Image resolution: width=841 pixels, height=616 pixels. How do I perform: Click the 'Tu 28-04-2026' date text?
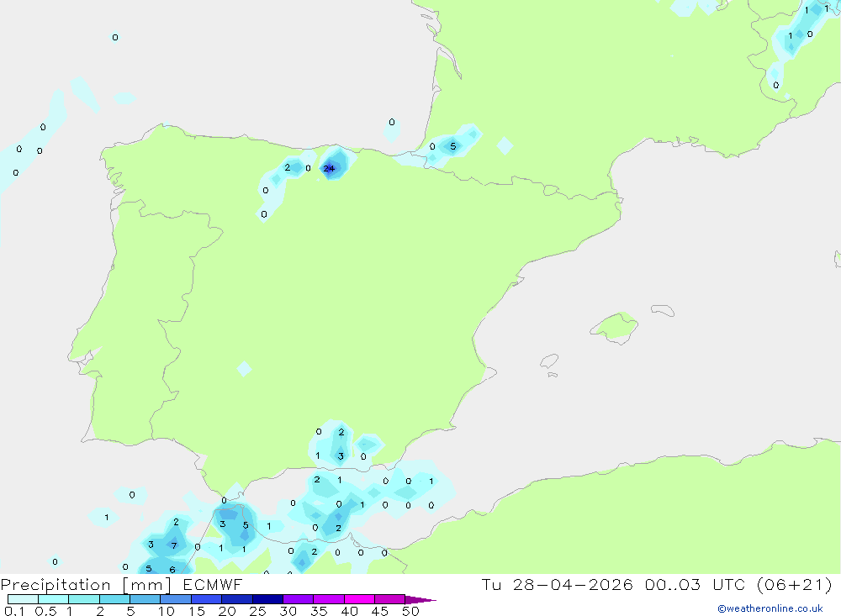click(x=558, y=584)
